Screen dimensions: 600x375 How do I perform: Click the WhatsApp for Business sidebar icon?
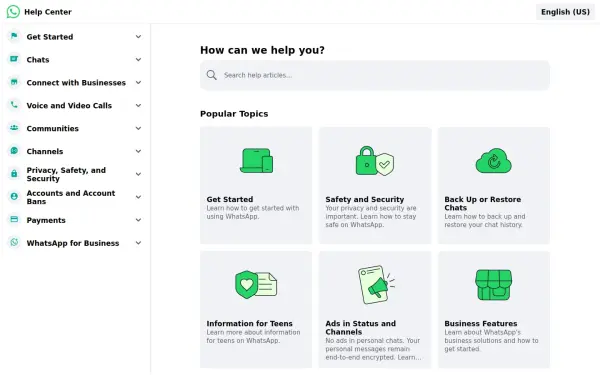point(14,243)
